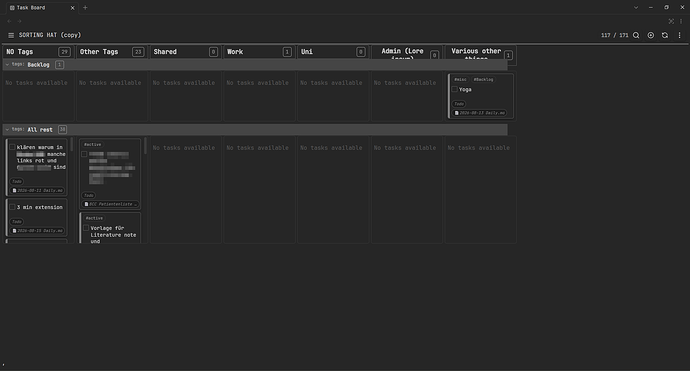The height and width of the screenshot is (371, 690).
Task: Click the 'Yoga' task title text
Action: [x=465, y=89]
